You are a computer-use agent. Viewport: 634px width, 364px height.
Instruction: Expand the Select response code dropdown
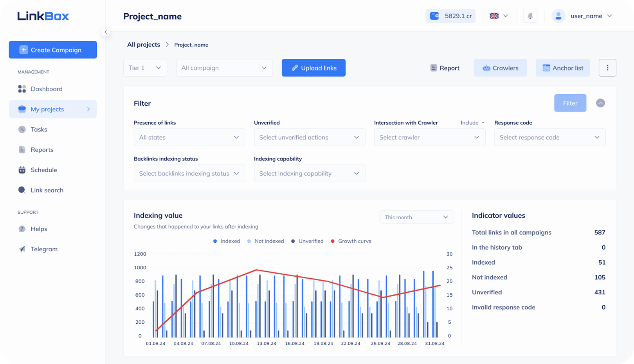tap(549, 137)
